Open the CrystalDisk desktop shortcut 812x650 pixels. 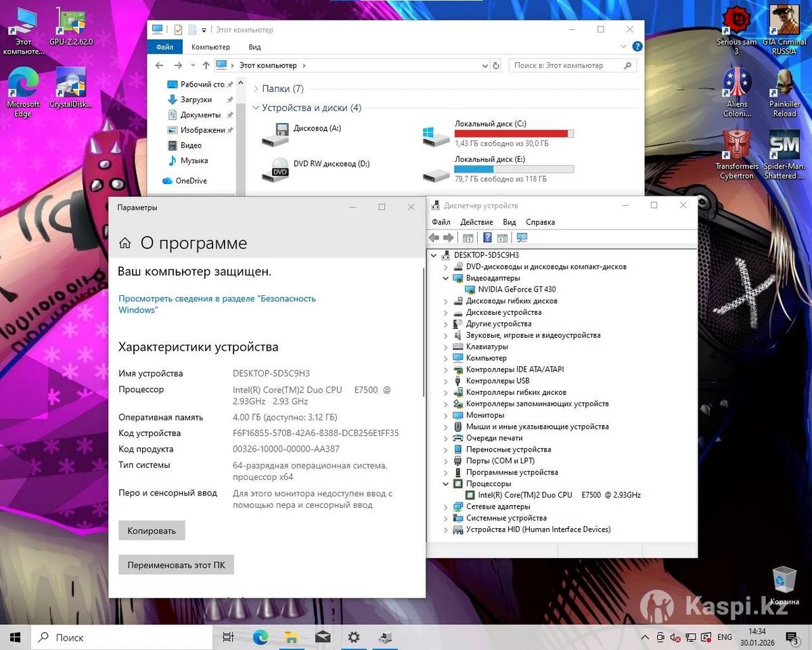[71, 88]
